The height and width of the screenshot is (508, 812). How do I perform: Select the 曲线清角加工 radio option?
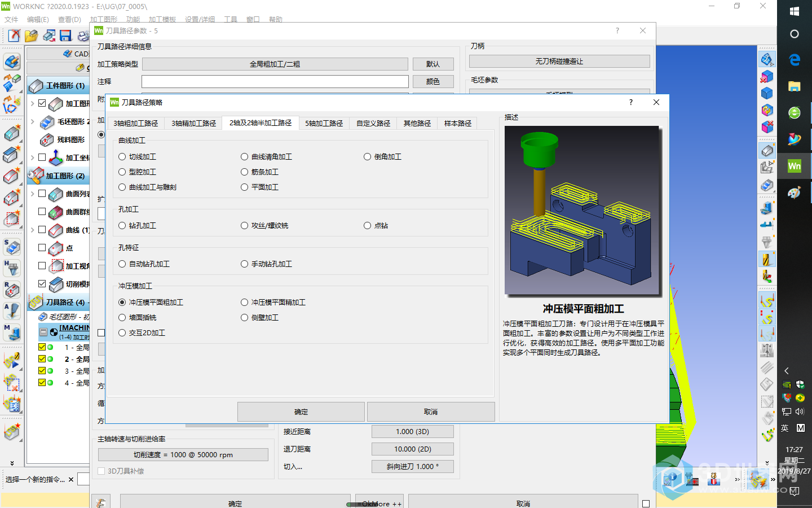click(x=244, y=156)
